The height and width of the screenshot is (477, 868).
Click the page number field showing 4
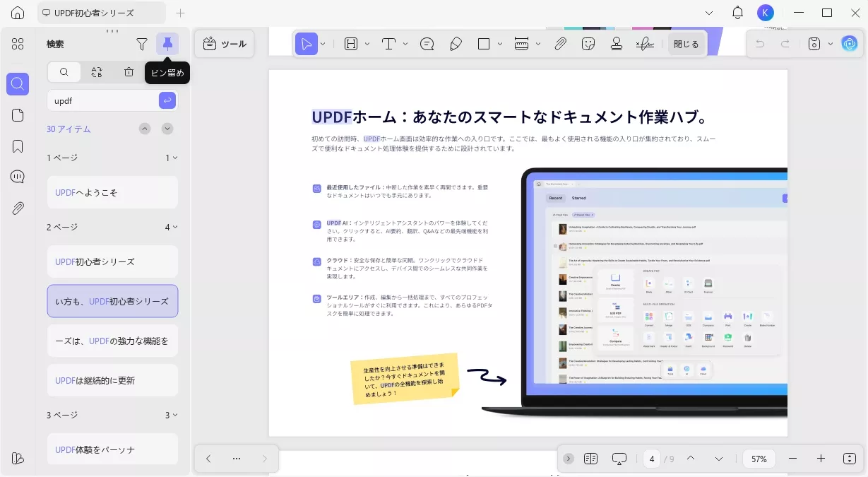click(x=651, y=459)
